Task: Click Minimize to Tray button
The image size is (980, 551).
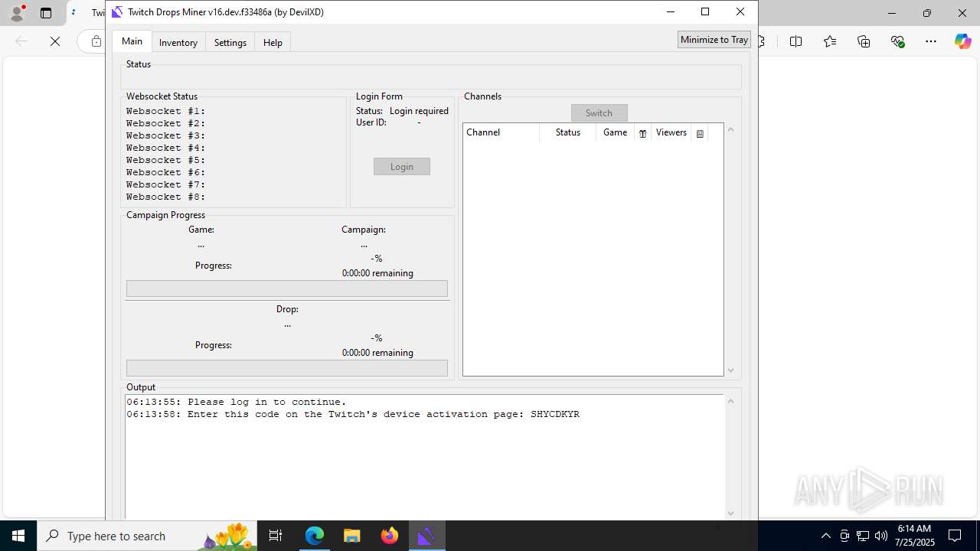Action: (x=714, y=40)
